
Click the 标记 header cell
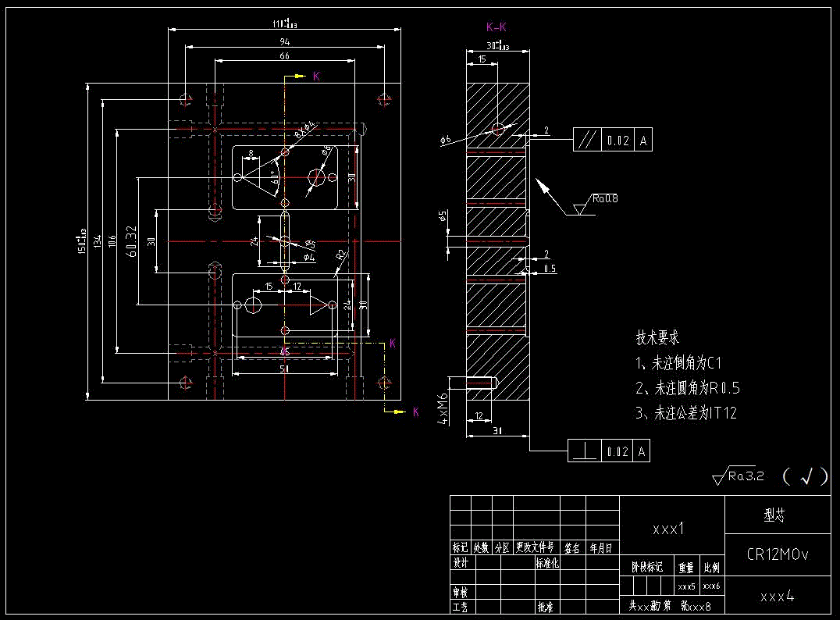pos(460,547)
